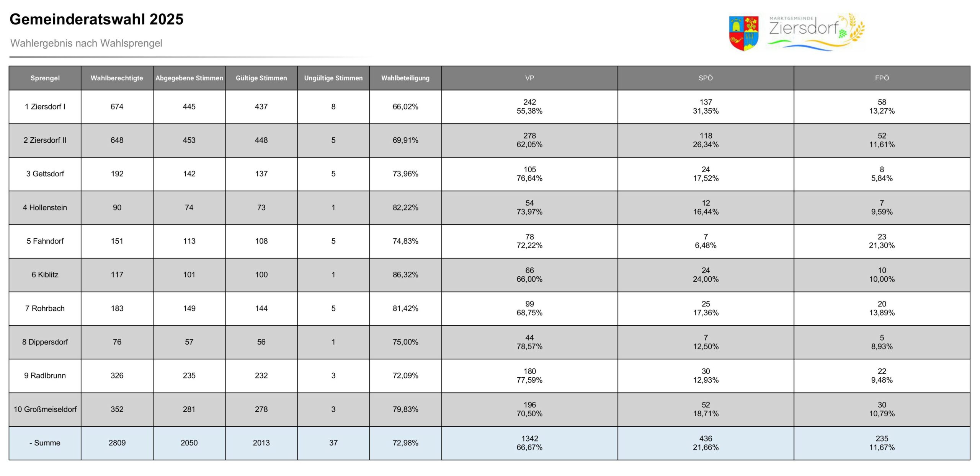Viewport: 980px width, 476px height.
Task: Click the SPÖ column header
Action: (x=706, y=78)
